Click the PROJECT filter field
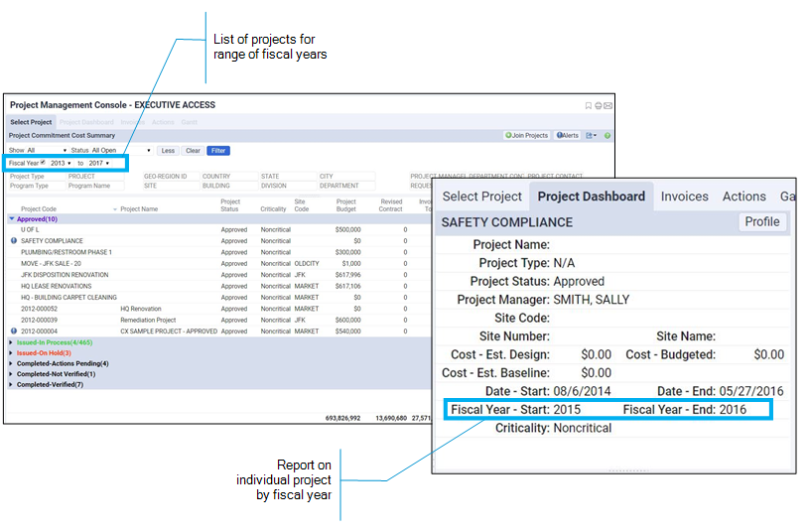The width and height of the screenshot is (809, 532). pyautogui.click(x=95, y=177)
